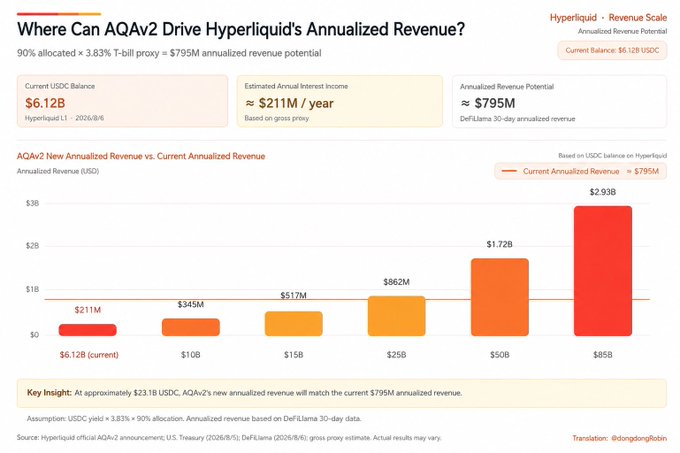The height and width of the screenshot is (453, 680).
Task: Click the orange $345M bar
Action: point(191,327)
